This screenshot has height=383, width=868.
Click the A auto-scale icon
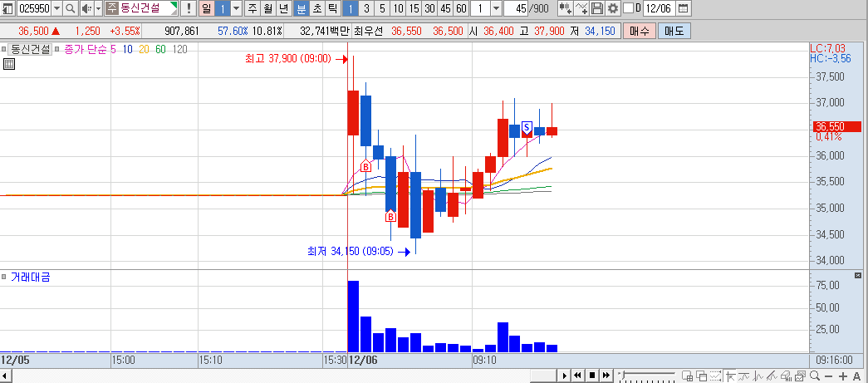(856, 376)
